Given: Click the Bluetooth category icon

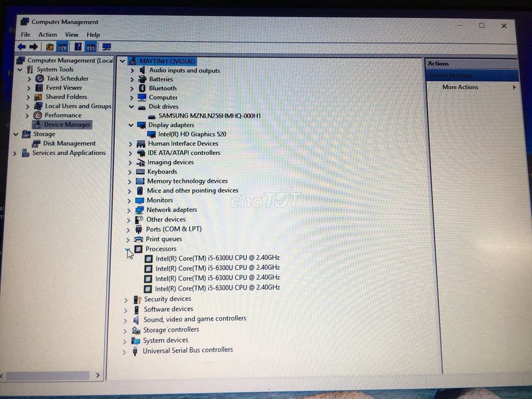Looking at the screenshot, I should (x=142, y=88).
